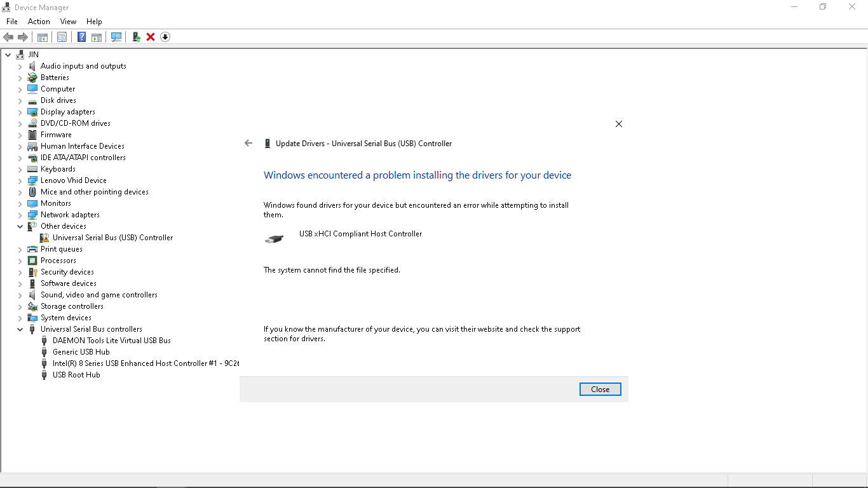This screenshot has width=868, height=488.
Task: Minimize the Device Manager window
Action: click(794, 7)
